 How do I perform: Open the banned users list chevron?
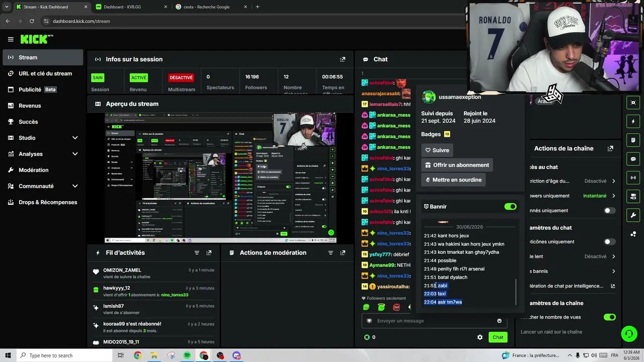tap(613, 271)
